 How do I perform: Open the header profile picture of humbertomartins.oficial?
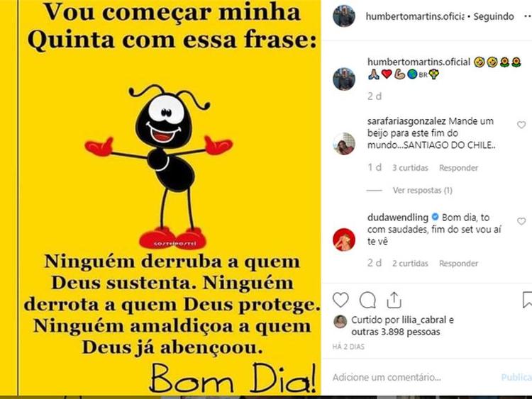tap(344, 16)
